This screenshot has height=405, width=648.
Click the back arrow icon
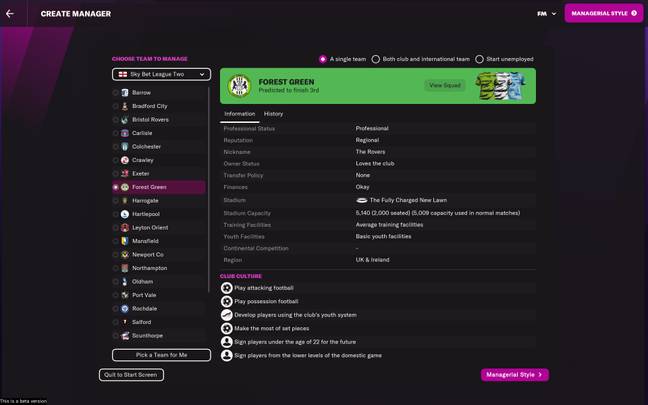click(x=10, y=14)
